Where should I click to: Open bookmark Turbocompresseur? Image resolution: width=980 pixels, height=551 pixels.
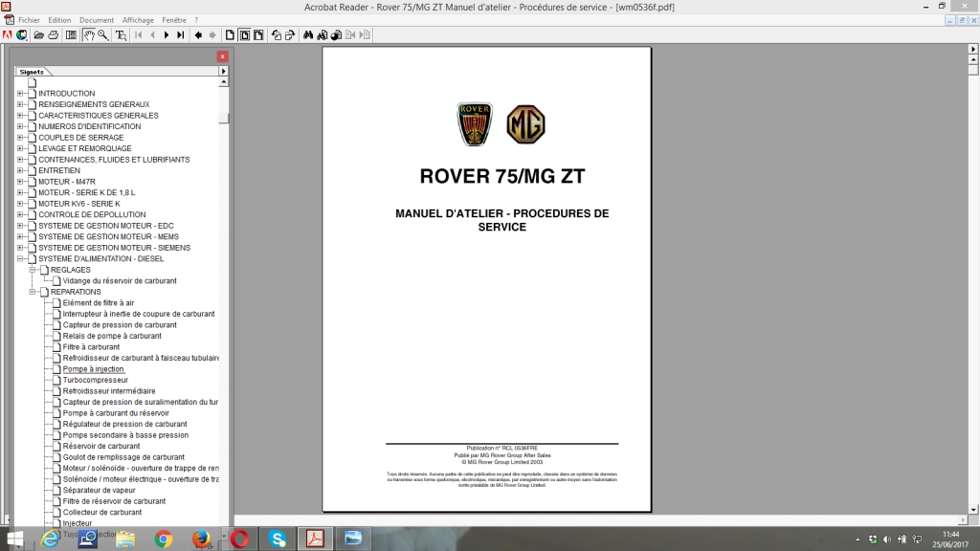click(x=95, y=380)
